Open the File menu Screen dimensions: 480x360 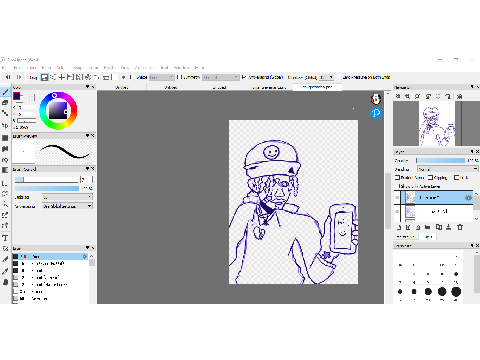click(x=4, y=68)
